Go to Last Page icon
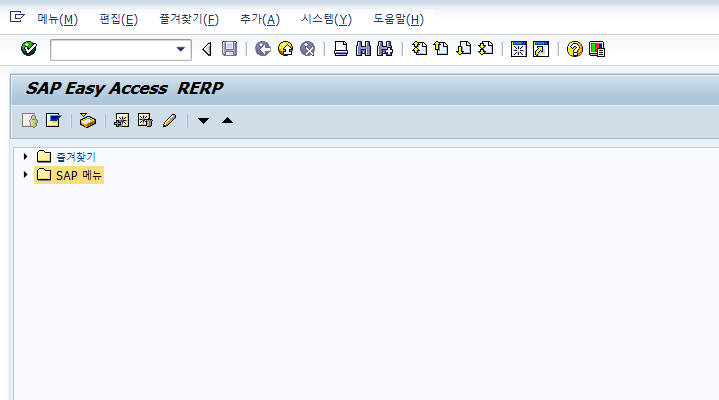 point(486,48)
